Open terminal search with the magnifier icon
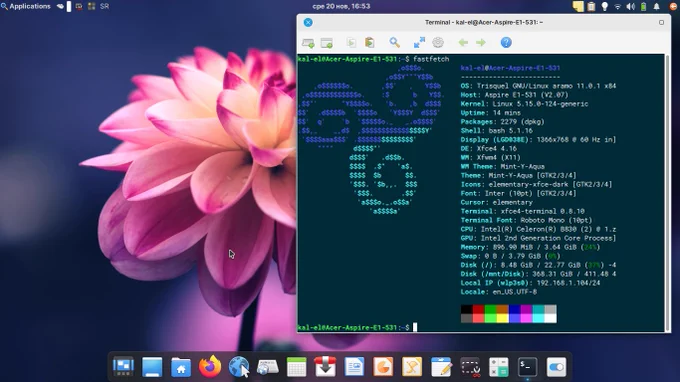The height and width of the screenshot is (382, 680). [x=394, y=42]
